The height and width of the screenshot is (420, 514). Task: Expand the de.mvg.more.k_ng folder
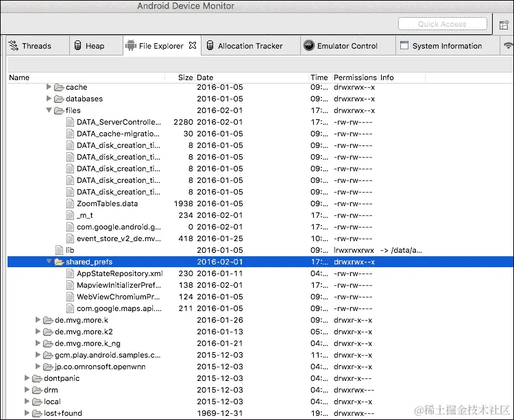pyautogui.click(x=38, y=343)
